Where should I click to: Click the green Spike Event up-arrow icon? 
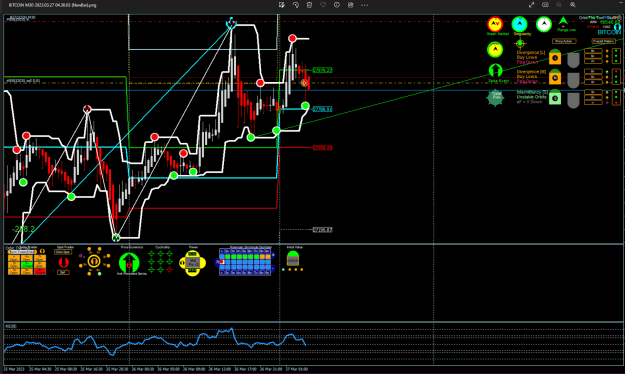[x=495, y=71]
